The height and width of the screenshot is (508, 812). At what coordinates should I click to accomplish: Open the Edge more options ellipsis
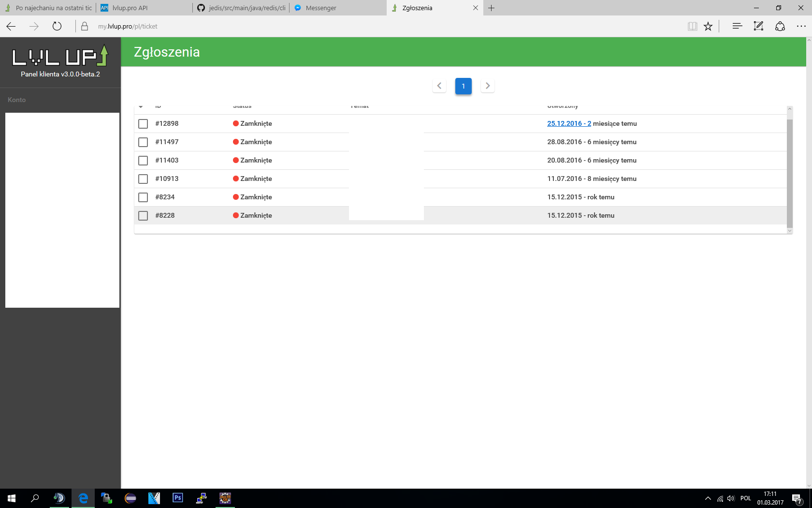[801, 26]
